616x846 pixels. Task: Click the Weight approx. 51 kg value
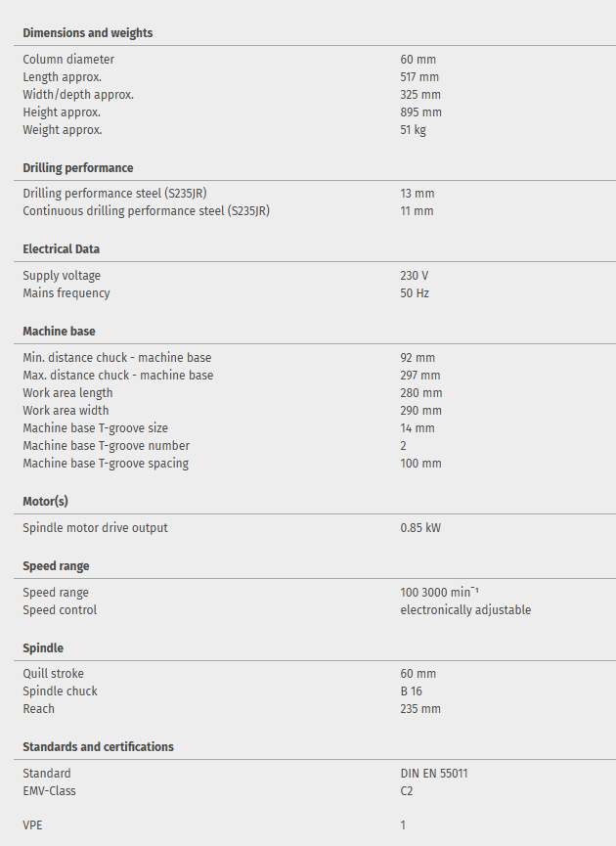click(x=413, y=130)
